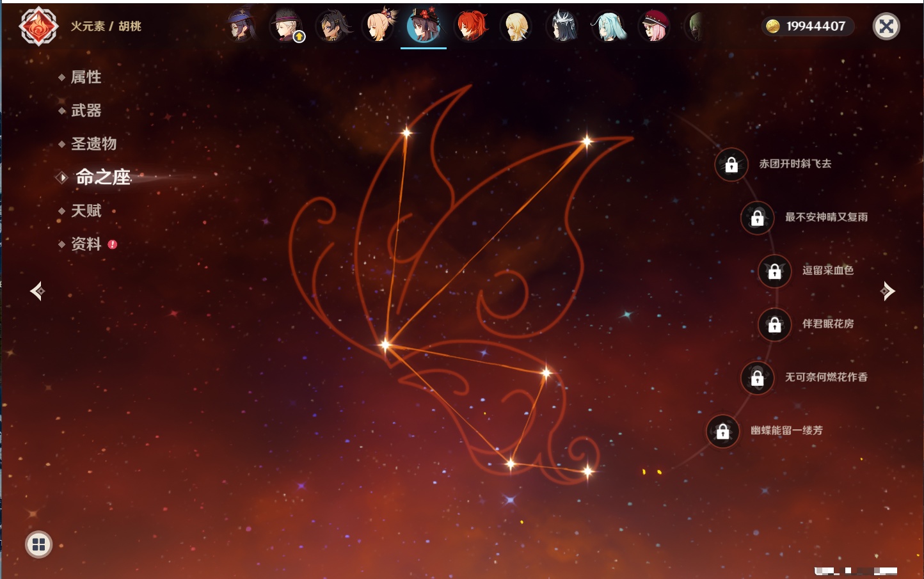Click locked constellation icon for 逗留采血色
Viewport: 924px width, 579px height.
(x=775, y=271)
